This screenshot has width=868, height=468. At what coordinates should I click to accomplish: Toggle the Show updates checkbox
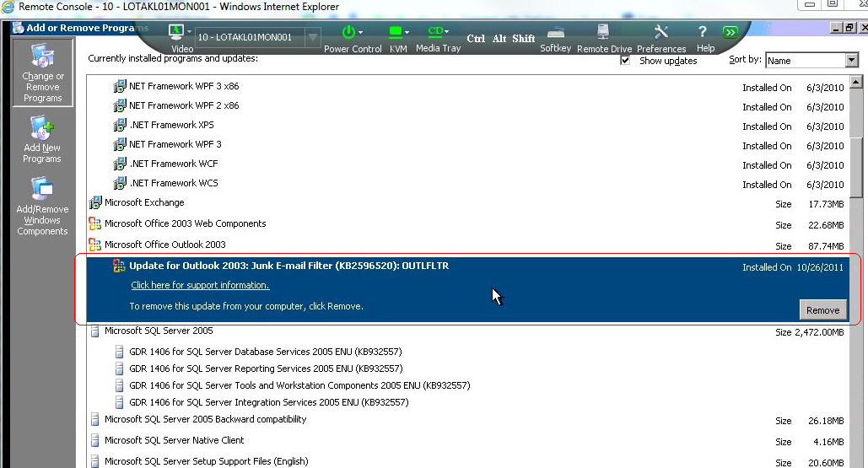(x=626, y=61)
